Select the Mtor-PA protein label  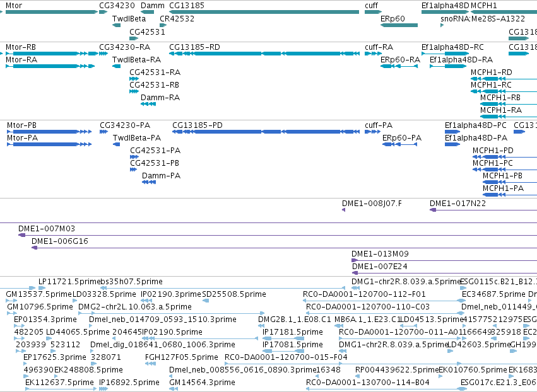click(22, 138)
